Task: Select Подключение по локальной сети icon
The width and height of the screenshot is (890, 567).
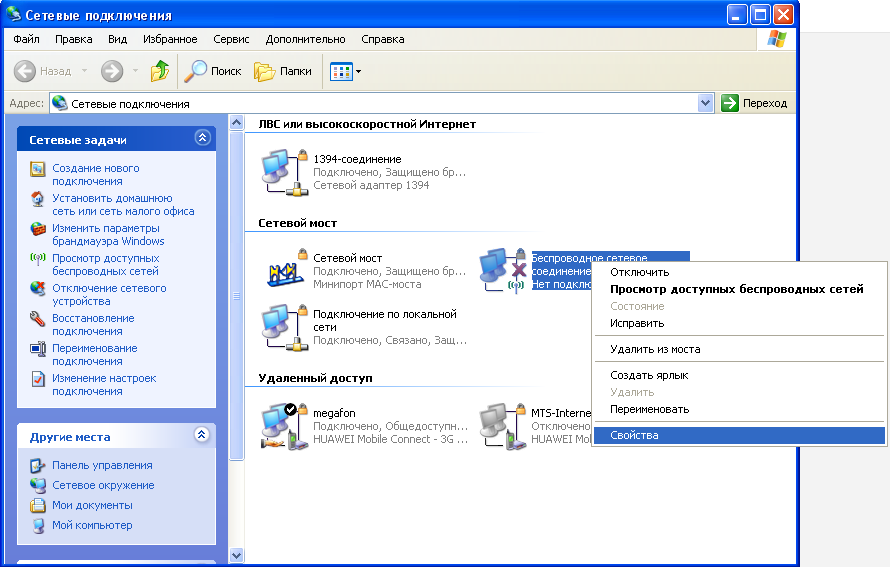Action: click(284, 327)
